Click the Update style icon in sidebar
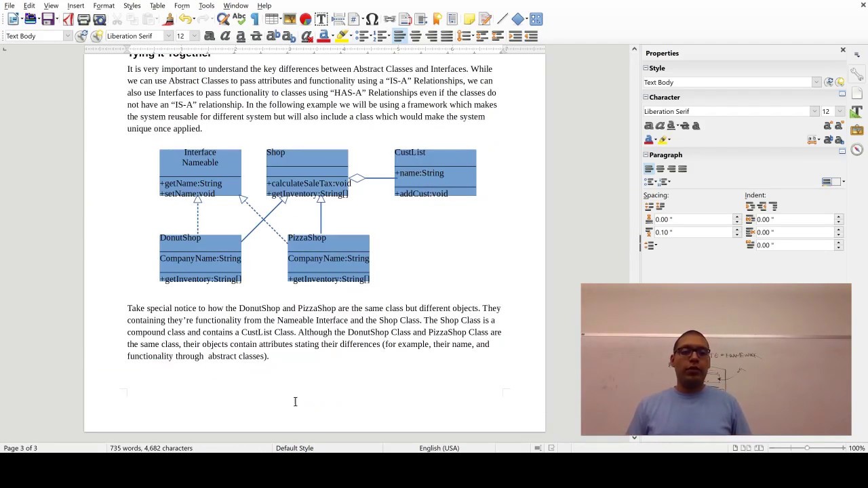Image resolution: width=868 pixels, height=488 pixels. click(x=829, y=82)
